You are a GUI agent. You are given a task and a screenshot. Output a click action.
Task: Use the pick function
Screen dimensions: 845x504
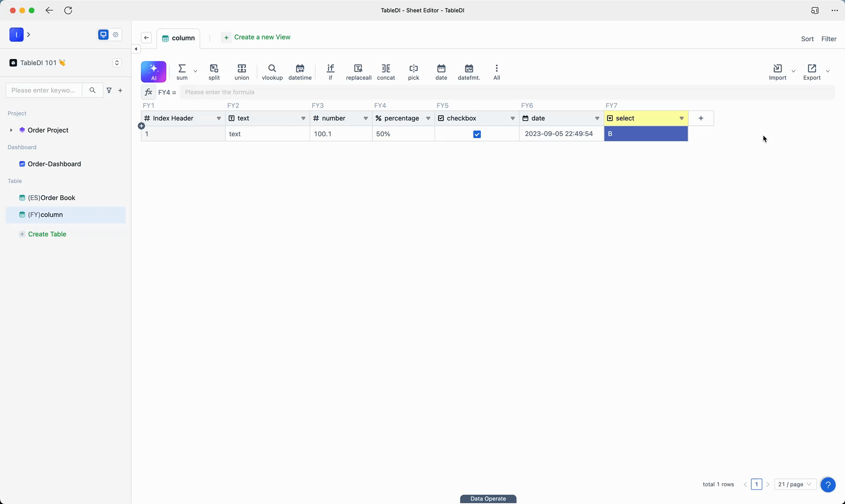coord(414,72)
